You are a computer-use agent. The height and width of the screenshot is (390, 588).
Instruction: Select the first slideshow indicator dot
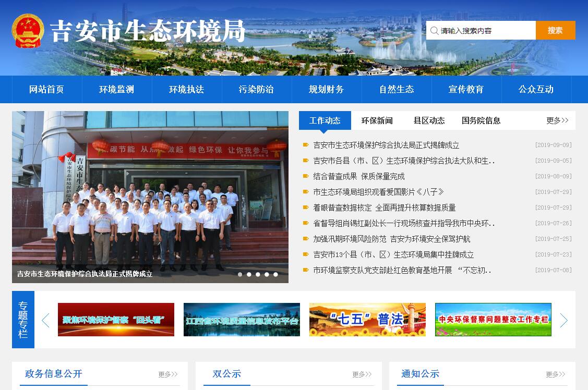[240, 274]
